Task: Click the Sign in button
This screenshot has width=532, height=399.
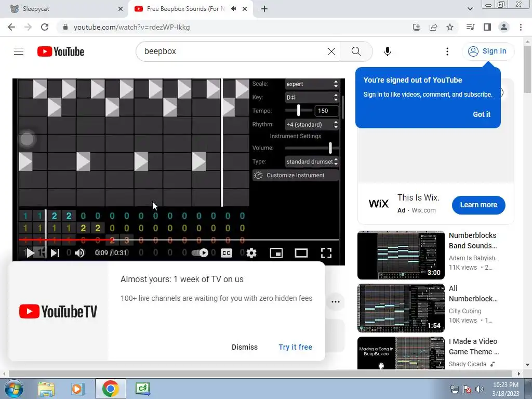Action: 488,51
